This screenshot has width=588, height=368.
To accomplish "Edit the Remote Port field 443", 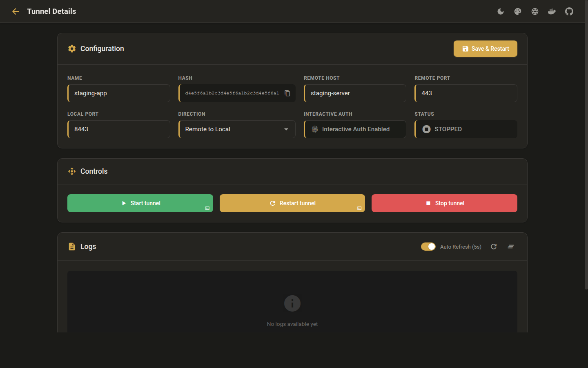I will pos(466,93).
